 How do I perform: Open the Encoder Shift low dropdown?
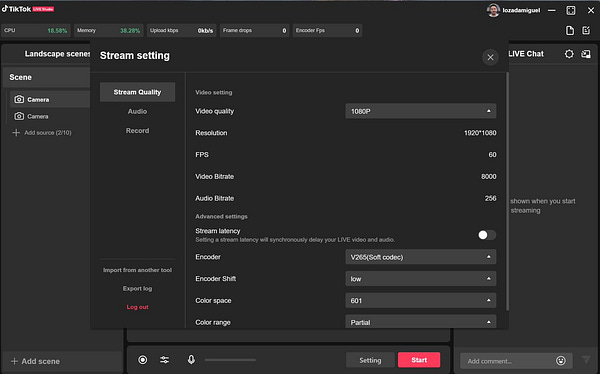point(421,279)
